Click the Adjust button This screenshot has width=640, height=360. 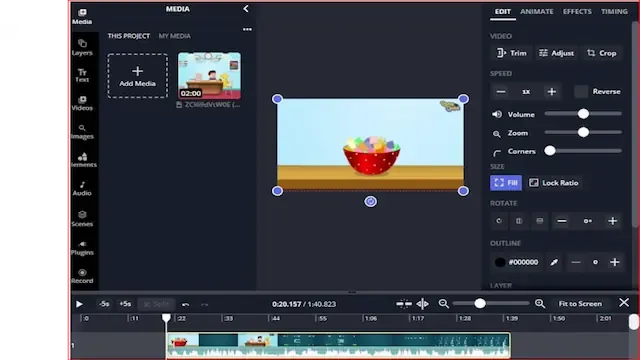[x=556, y=53]
